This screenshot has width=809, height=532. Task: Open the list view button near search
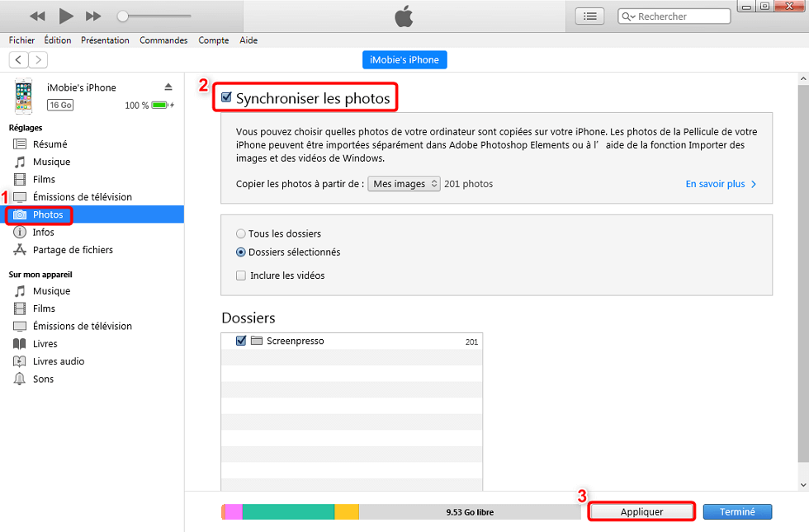(589, 16)
